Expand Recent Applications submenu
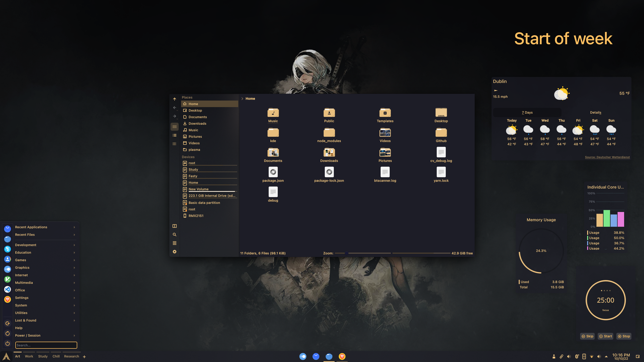Viewport: 644px width, 362px height. pyautogui.click(x=45, y=227)
